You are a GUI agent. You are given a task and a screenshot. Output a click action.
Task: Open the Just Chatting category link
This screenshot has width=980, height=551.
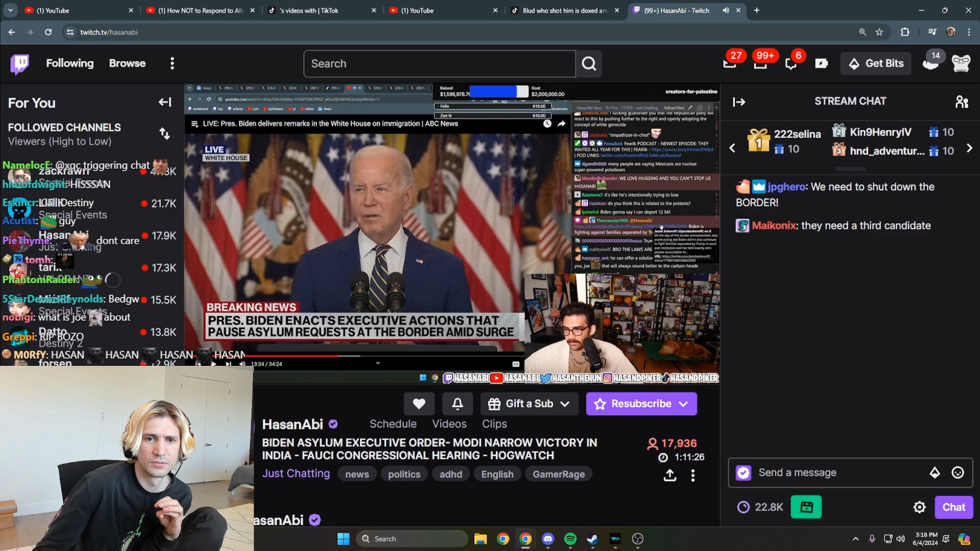point(296,473)
